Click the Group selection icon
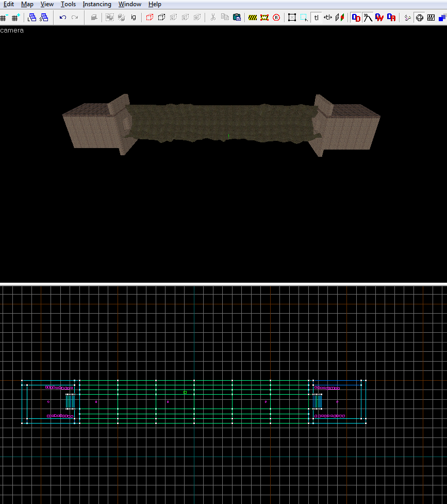The height and width of the screenshot is (504, 447). pos(110,18)
